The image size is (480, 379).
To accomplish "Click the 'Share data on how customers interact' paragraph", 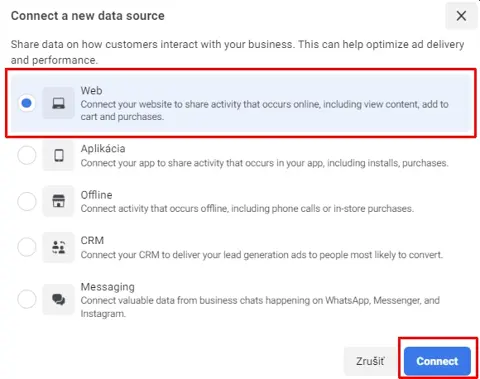I will tap(237, 52).
